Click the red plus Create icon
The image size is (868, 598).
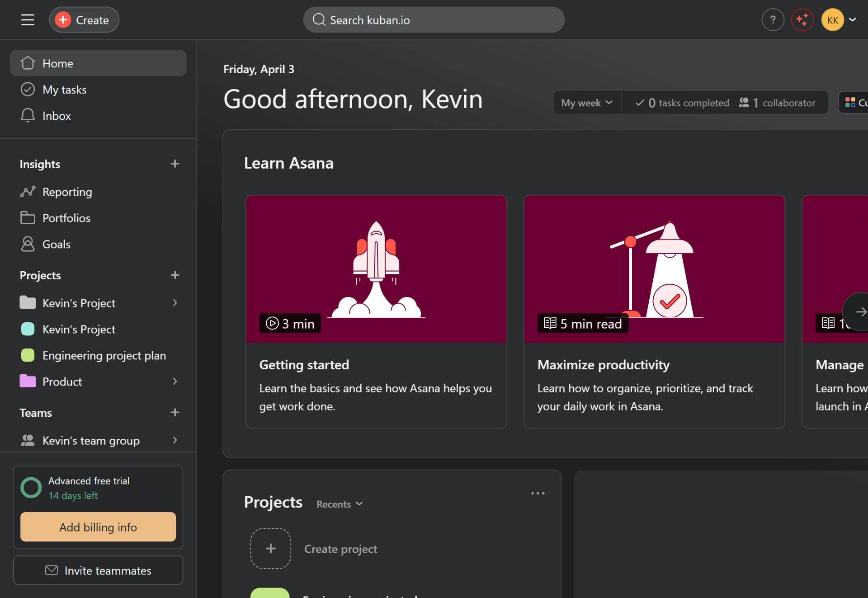[63, 20]
